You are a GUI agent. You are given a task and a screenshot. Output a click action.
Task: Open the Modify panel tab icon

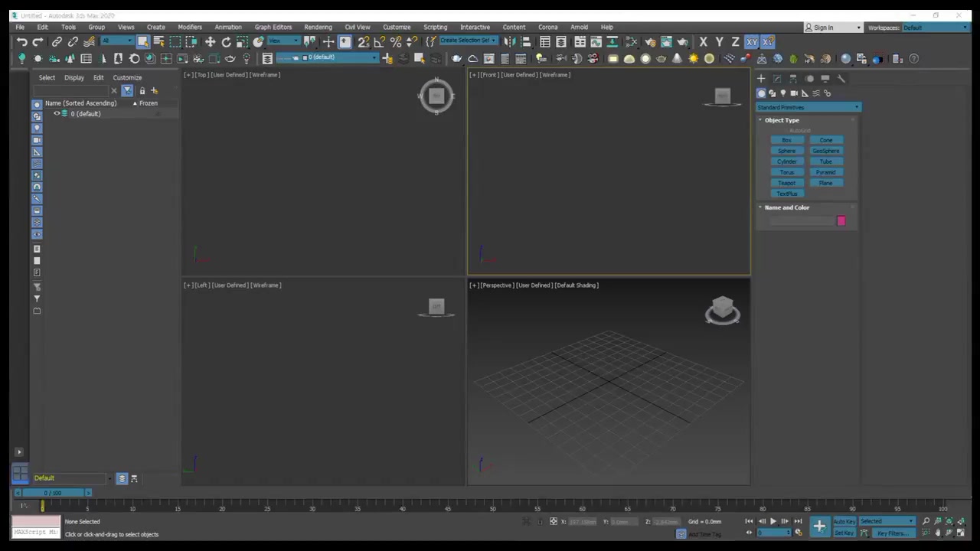[x=777, y=78]
